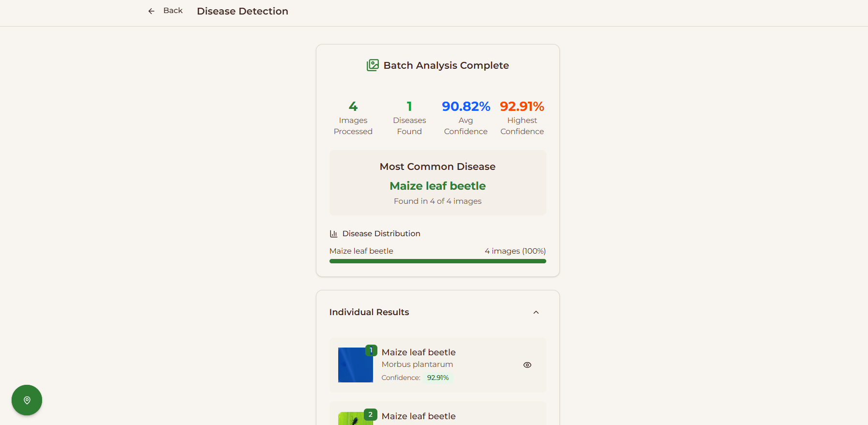
Task: Click '4 images (100%)' distribution value
Action: [x=515, y=251]
